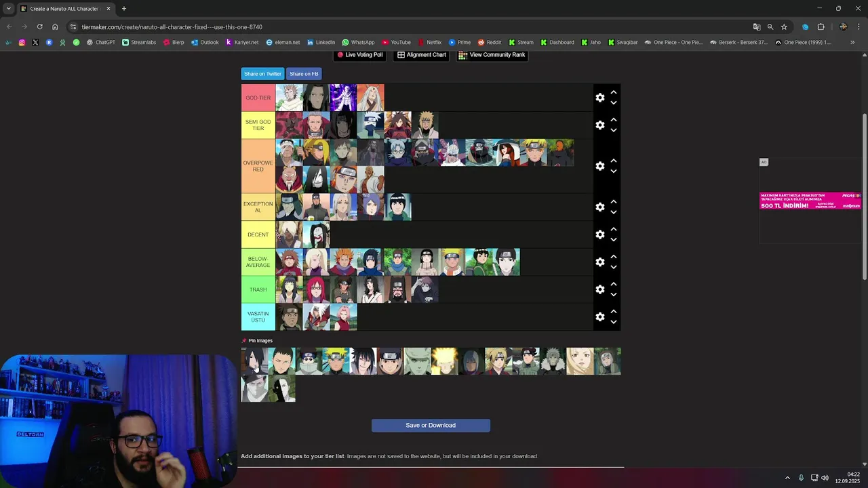The width and height of the screenshot is (868, 488).
Task: Bookmark page with star icon
Action: 784,27
